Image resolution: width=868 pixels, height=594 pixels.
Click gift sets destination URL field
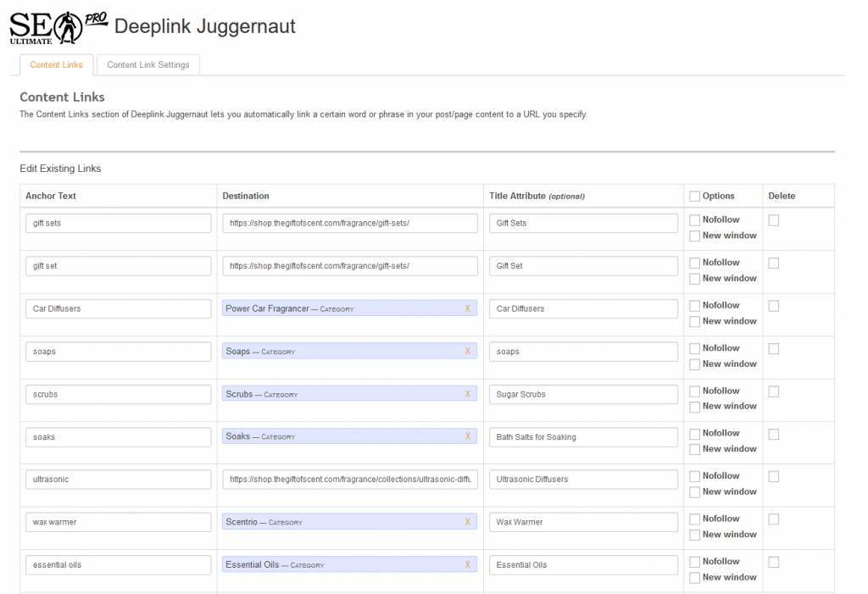click(x=350, y=223)
